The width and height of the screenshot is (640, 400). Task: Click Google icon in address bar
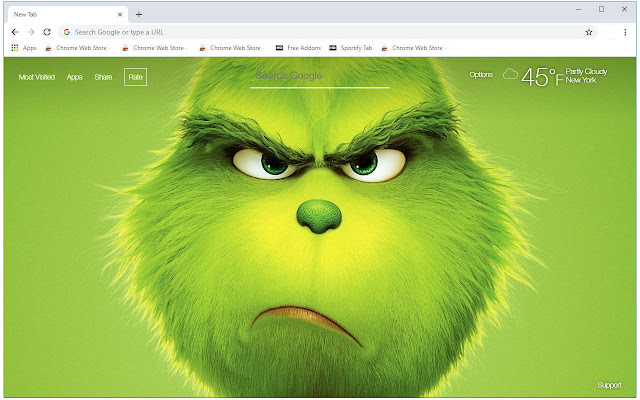coord(67,32)
